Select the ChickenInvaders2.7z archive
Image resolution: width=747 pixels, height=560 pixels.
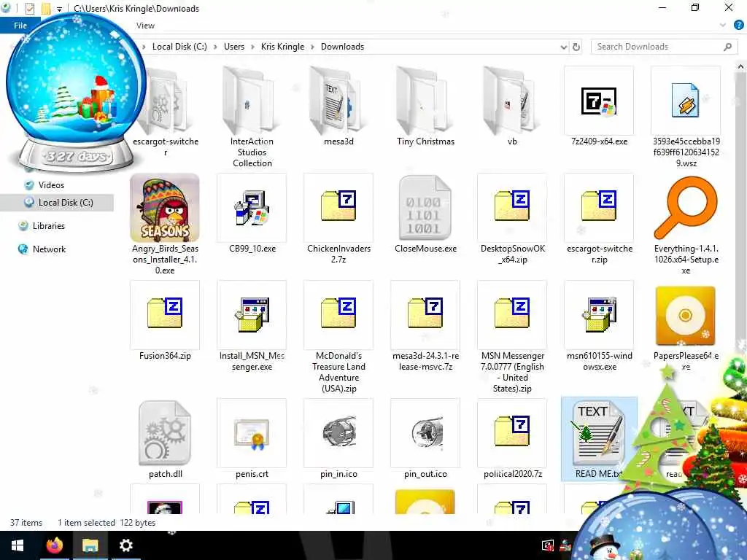point(338,219)
